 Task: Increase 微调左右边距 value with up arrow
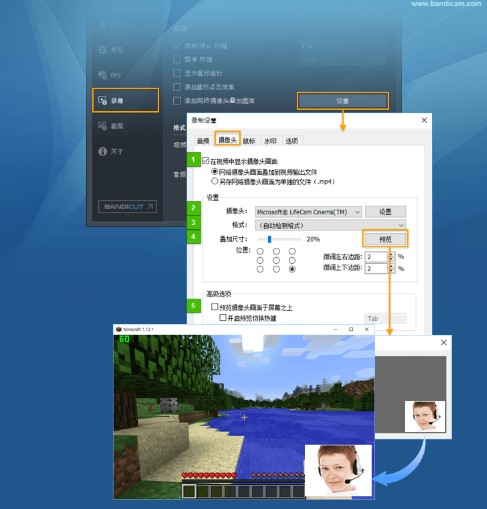[x=391, y=254]
